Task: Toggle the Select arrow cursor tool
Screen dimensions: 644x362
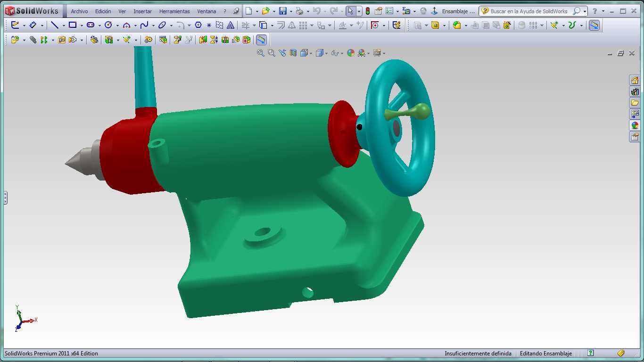Action: click(351, 11)
